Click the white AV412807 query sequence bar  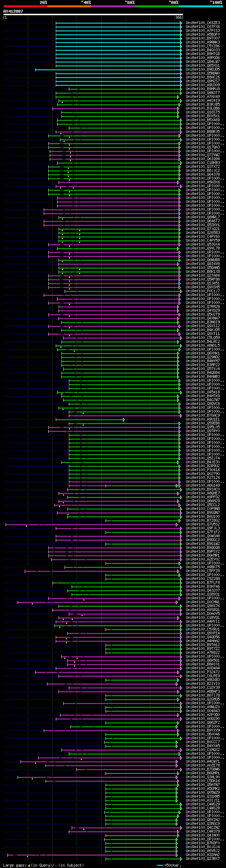click(93, 14)
